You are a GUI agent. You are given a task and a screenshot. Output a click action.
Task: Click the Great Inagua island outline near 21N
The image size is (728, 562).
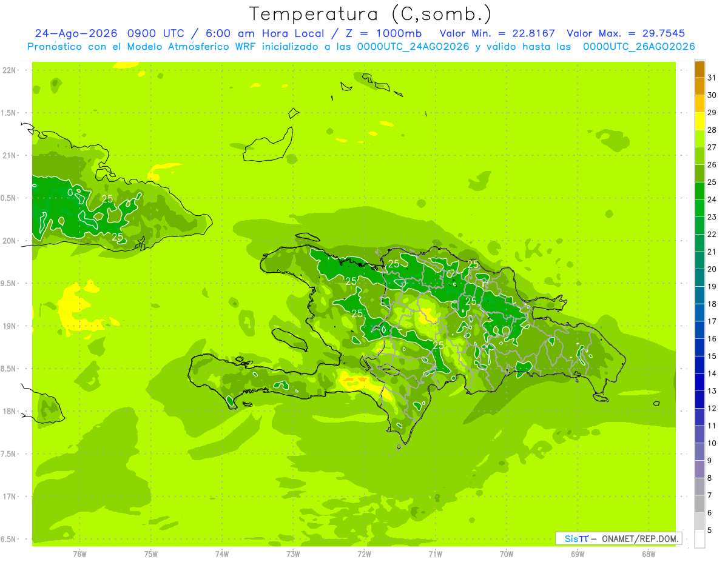[268, 144]
